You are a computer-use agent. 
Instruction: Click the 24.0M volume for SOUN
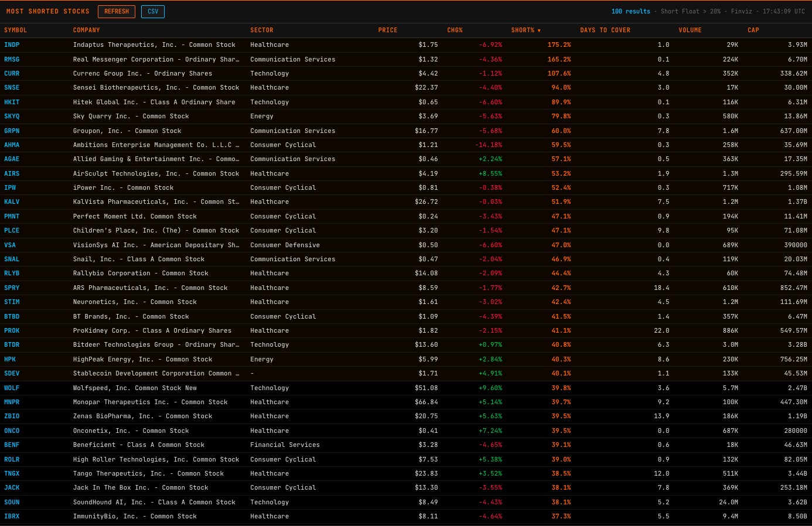(729, 502)
